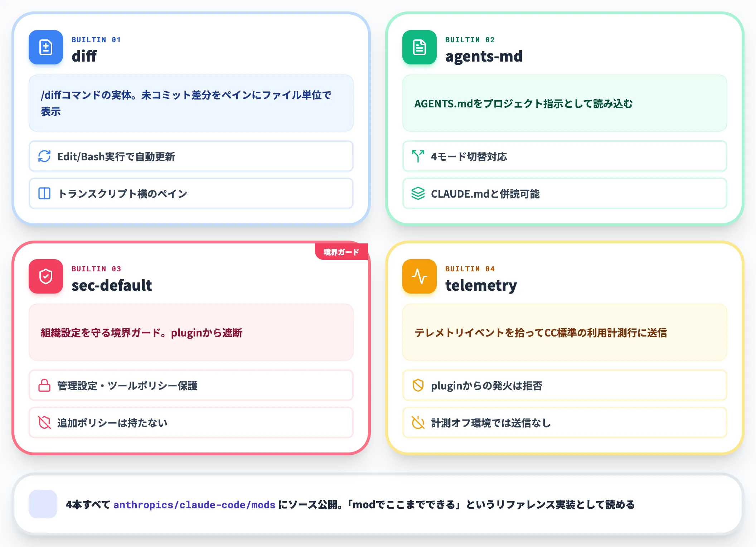
Task: Click the layers icon beside CLAUDE.mdと併読可能
Action: pos(418,193)
